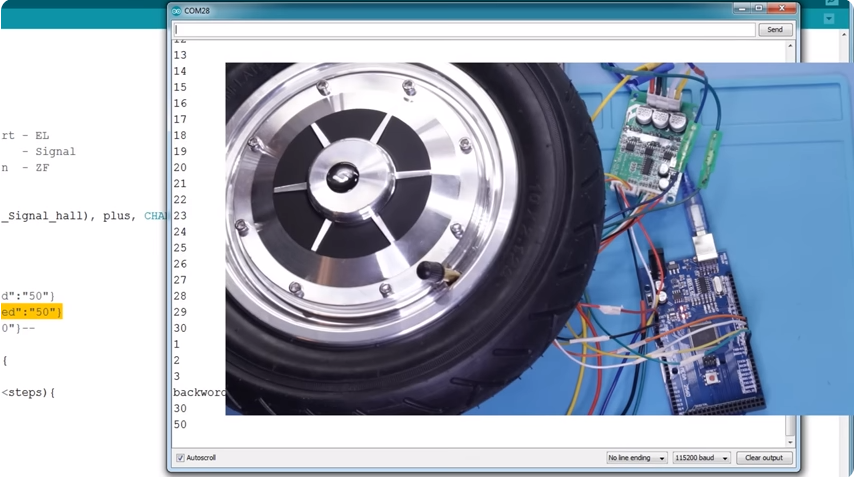
Task: Click the "<steps){" code line
Action: click(x=28, y=393)
